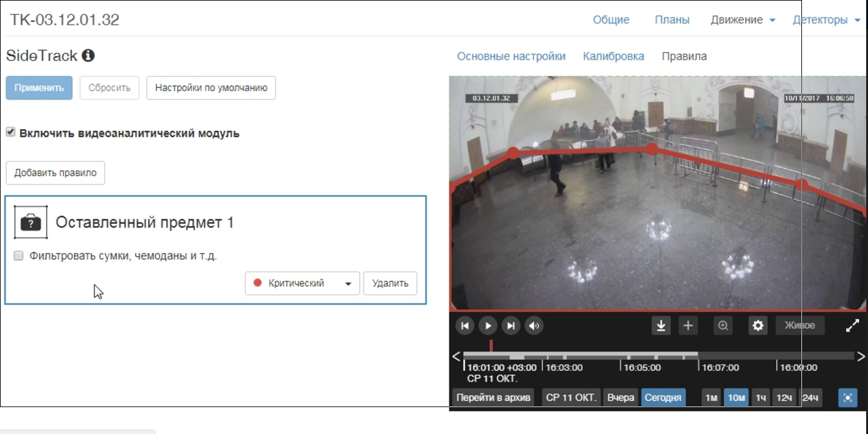
Task: Move timeline left with arrow
Action: [x=456, y=356]
